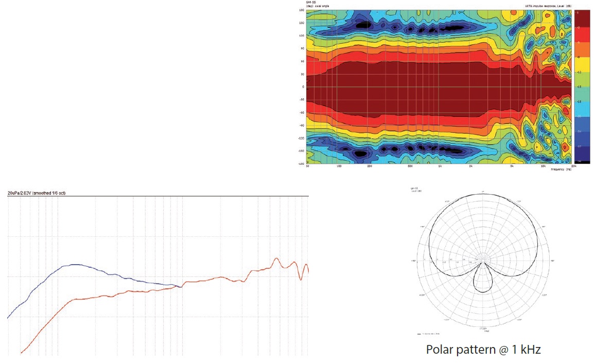Viewport: 595px width, 364px height.
Task: Click the sharp dip near red curve's end
Action: [301, 280]
